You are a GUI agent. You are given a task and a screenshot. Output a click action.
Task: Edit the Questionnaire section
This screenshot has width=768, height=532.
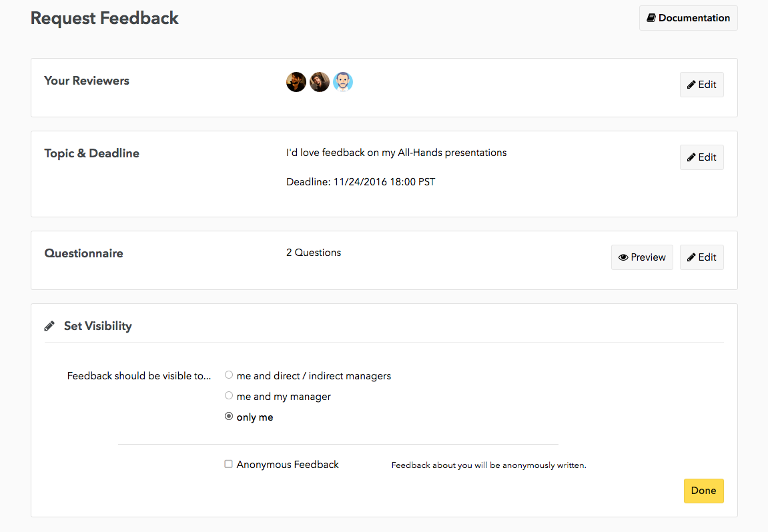pyautogui.click(x=701, y=257)
